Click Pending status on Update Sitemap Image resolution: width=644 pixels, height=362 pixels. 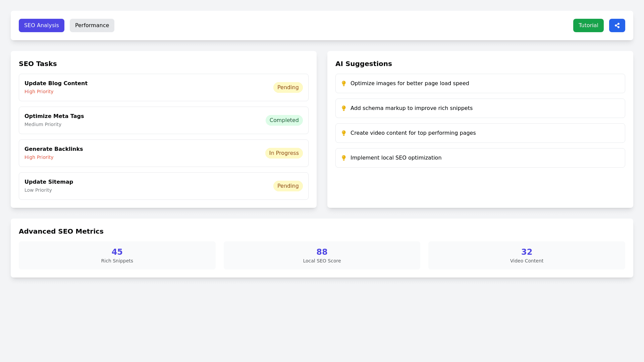tap(288, 186)
